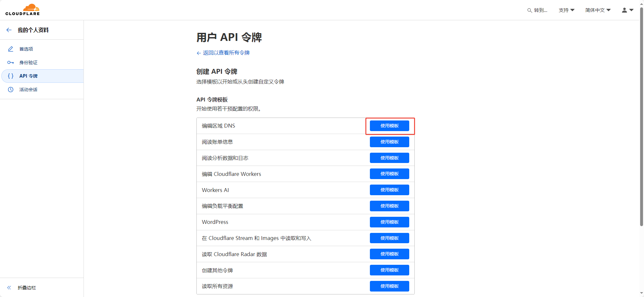Click the page vertical scrollbar thumb
The width and height of the screenshot is (644, 297).
click(x=641, y=117)
